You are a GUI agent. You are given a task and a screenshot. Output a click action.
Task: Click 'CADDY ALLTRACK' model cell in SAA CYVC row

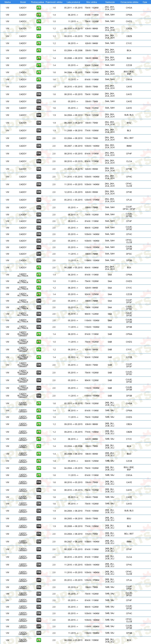23,288
